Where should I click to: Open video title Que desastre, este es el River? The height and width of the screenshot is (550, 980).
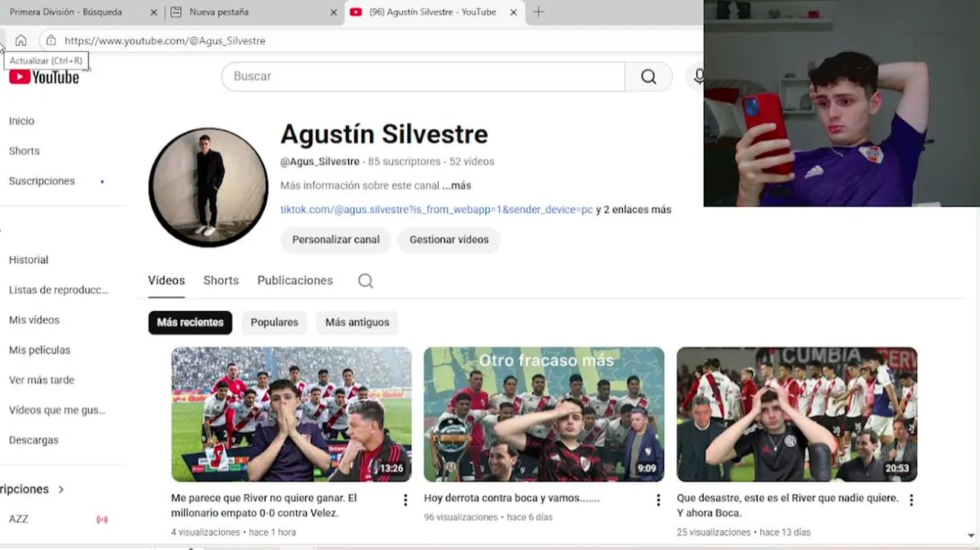pyautogui.click(x=788, y=506)
